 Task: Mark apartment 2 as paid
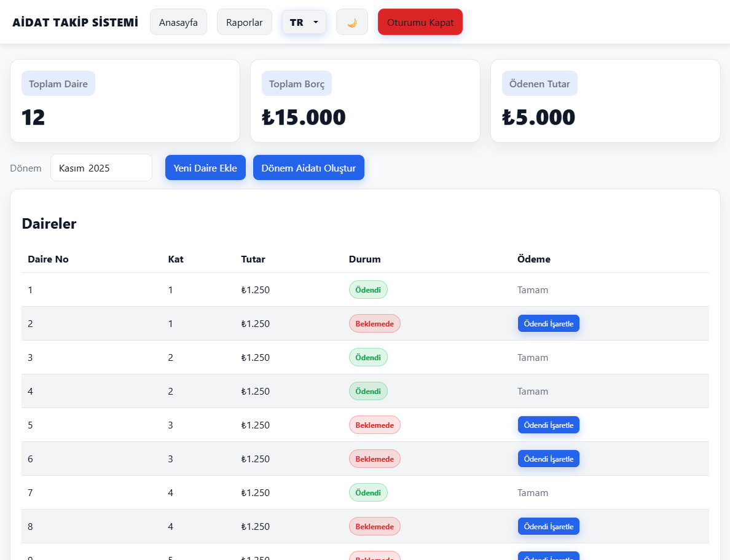coord(548,323)
